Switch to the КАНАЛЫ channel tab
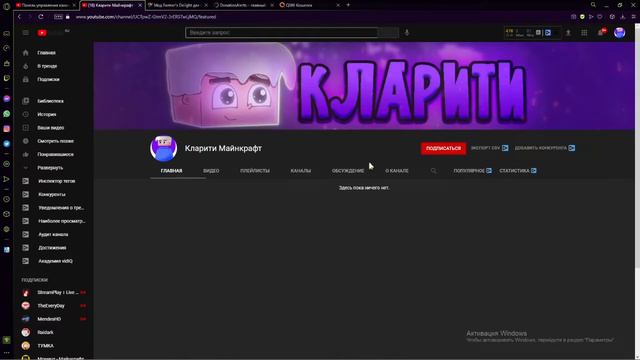This screenshot has width=640, height=360. pyautogui.click(x=301, y=171)
